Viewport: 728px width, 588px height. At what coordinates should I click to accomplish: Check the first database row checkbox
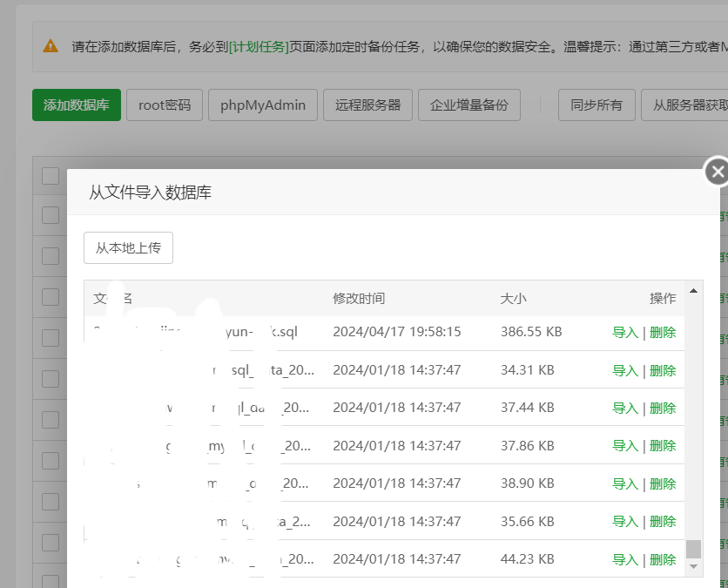pos(51,215)
